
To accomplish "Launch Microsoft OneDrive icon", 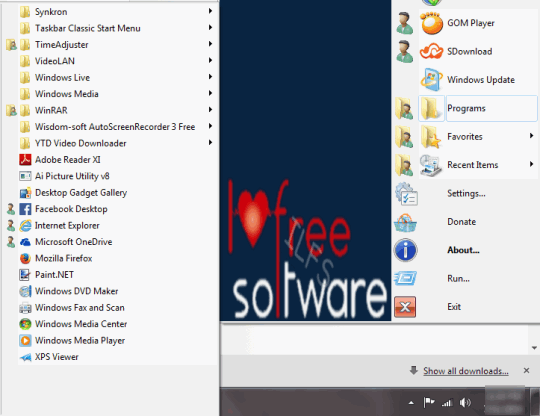I will coord(25,242).
